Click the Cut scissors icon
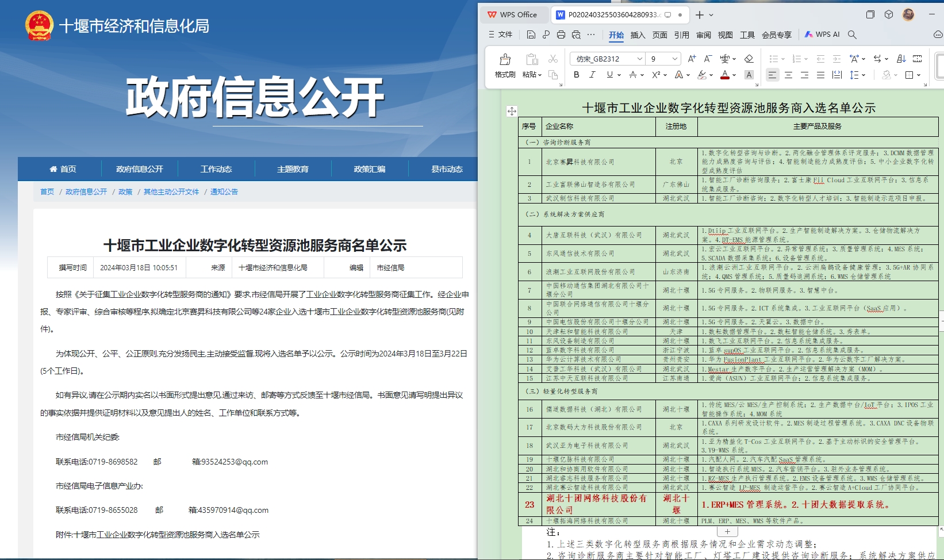The height and width of the screenshot is (560, 944). [553, 59]
